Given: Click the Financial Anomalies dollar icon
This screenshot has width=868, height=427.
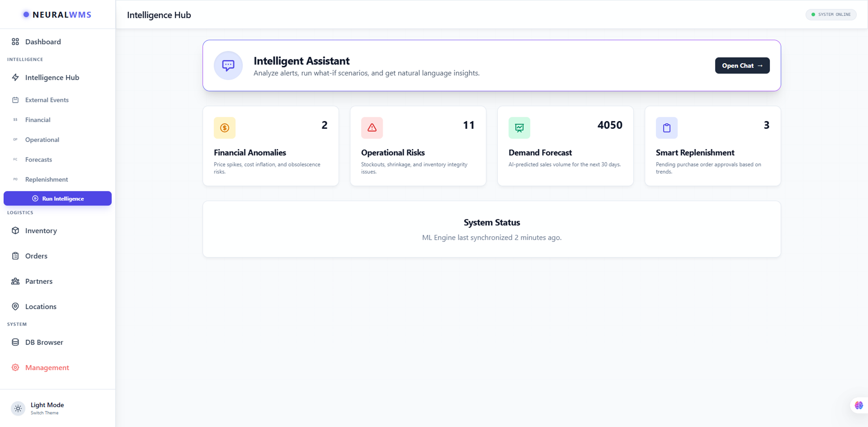Looking at the screenshot, I should pyautogui.click(x=224, y=127).
